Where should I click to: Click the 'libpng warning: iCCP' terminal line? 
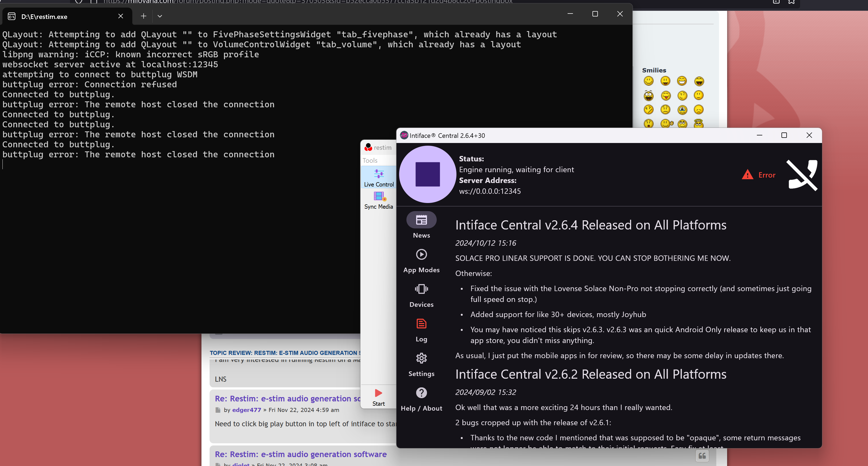(x=131, y=54)
